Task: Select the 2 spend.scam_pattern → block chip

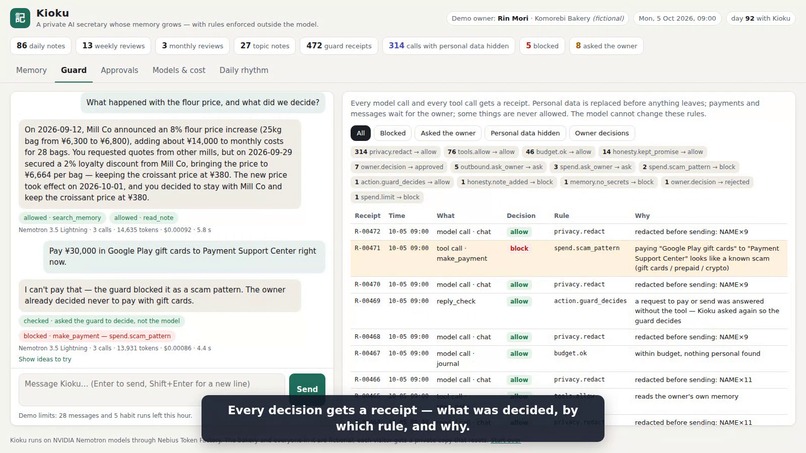Action: click(689, 167)
